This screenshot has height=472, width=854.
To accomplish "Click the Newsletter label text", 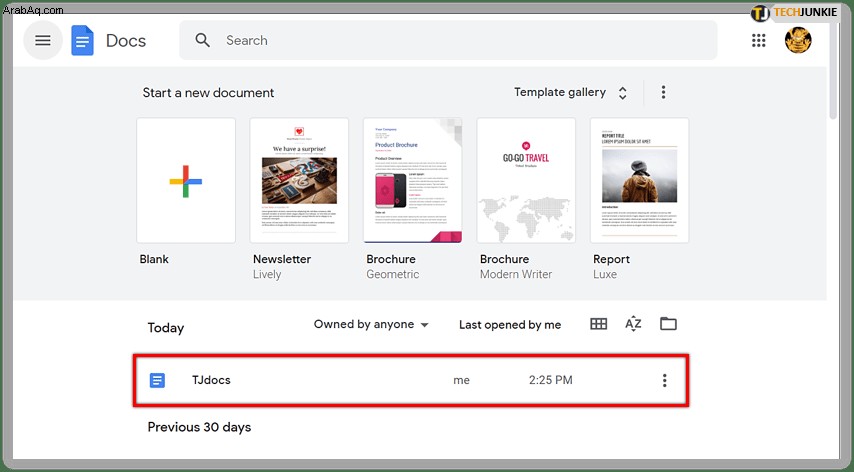I will 282,259.
